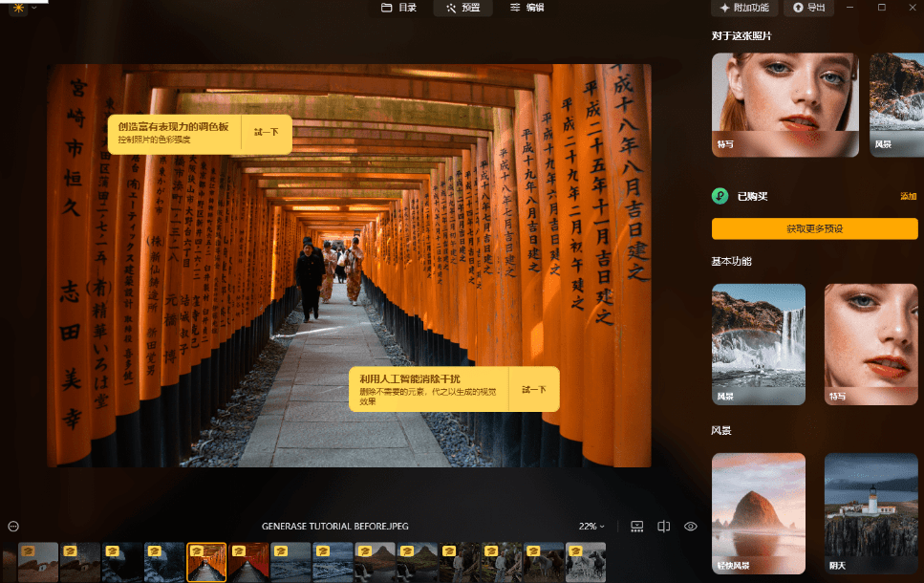Select the 轻快风景 preset thumbnail
924x583 pixels.
(758, 512)
